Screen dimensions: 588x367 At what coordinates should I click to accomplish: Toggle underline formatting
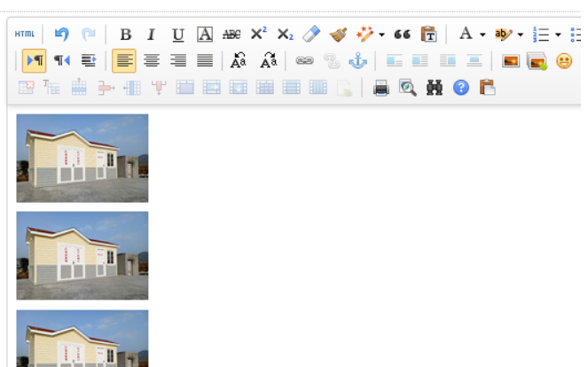[177, 35]
